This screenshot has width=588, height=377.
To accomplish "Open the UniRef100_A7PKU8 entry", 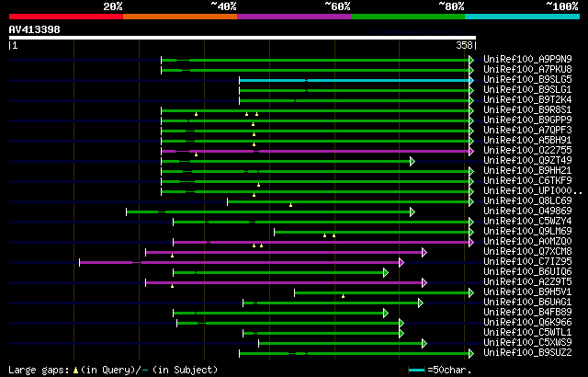I will click(527, 69).
